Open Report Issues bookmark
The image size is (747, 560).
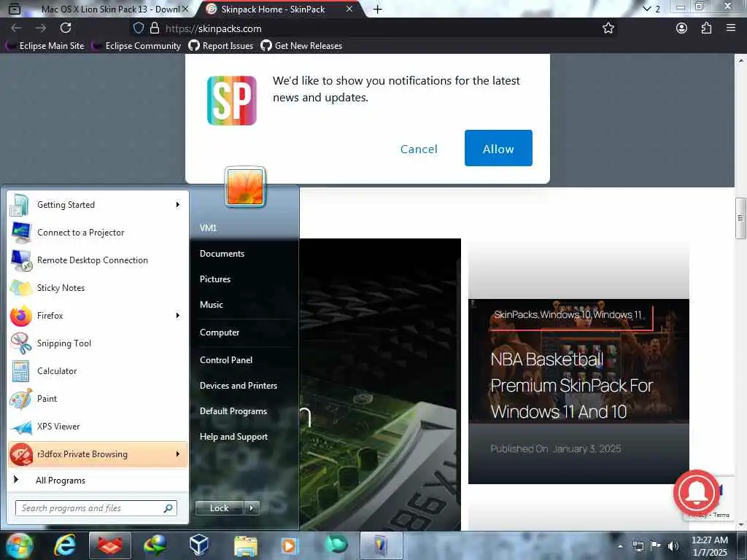click(220, 46)
